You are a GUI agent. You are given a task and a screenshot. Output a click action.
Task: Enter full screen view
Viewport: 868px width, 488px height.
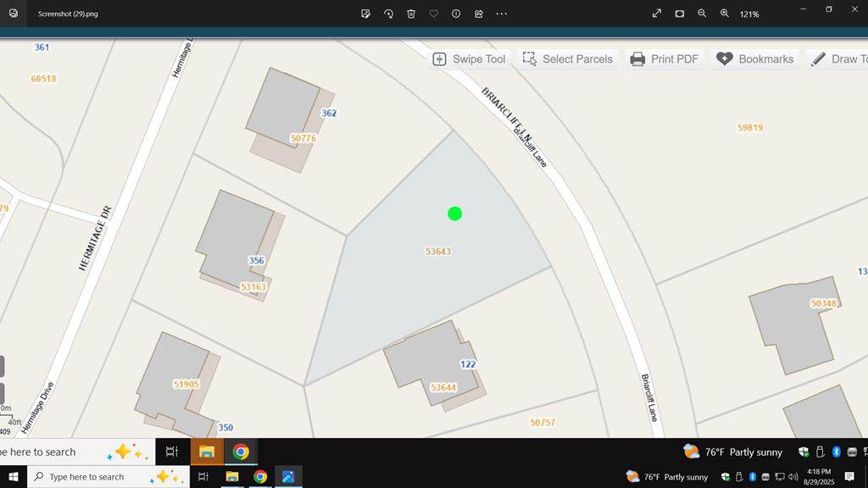[657, 14]
